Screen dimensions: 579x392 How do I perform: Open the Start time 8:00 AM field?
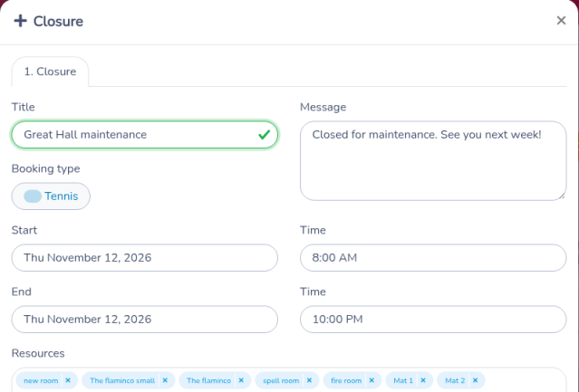(x=433, y=258)
